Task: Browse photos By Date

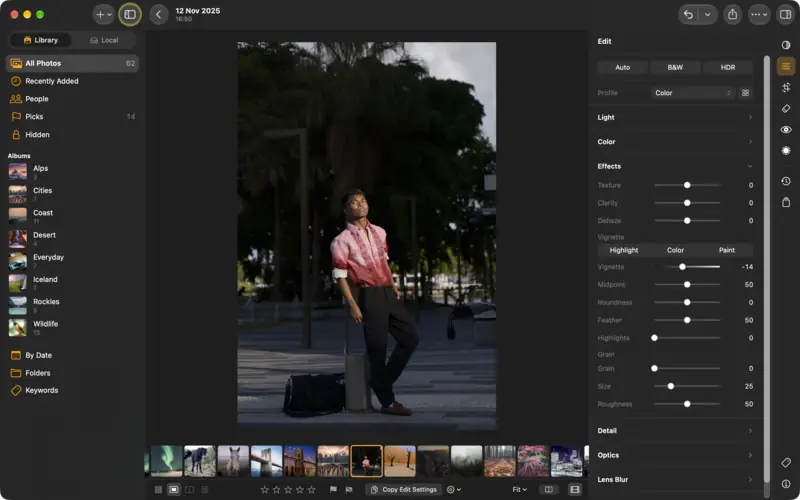Action: click(x=72, y=355)
